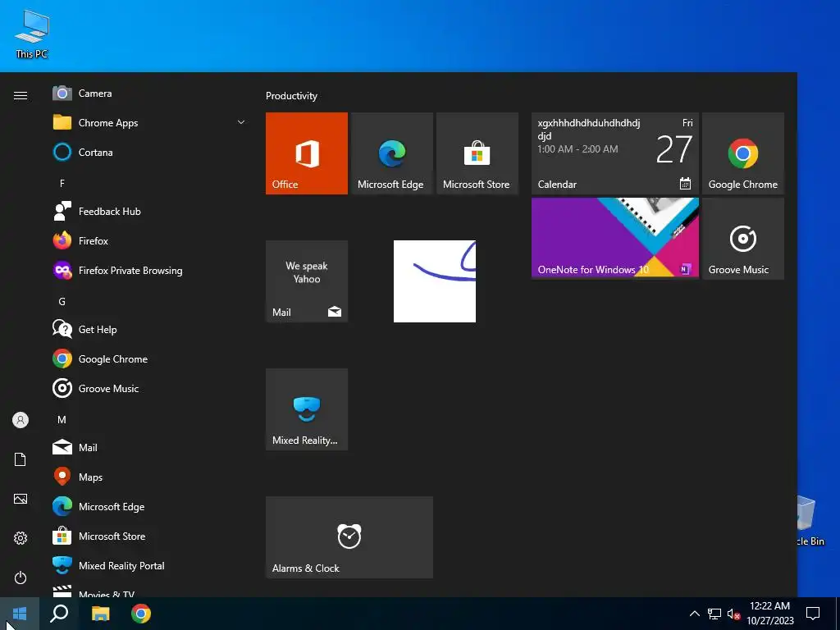The image size is (840, 630).
Task: Open File Explorer from the taskbar
Action: point(100,614)
